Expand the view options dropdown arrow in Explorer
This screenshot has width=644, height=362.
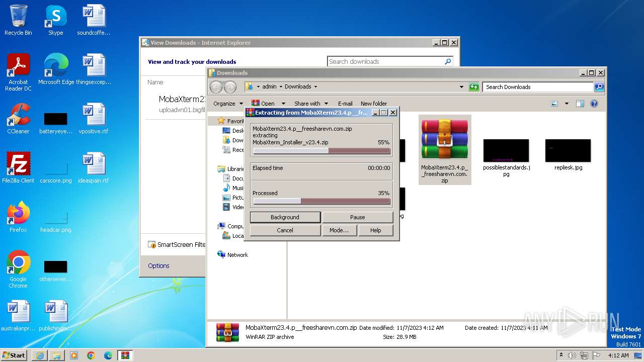tap(567, 104)
